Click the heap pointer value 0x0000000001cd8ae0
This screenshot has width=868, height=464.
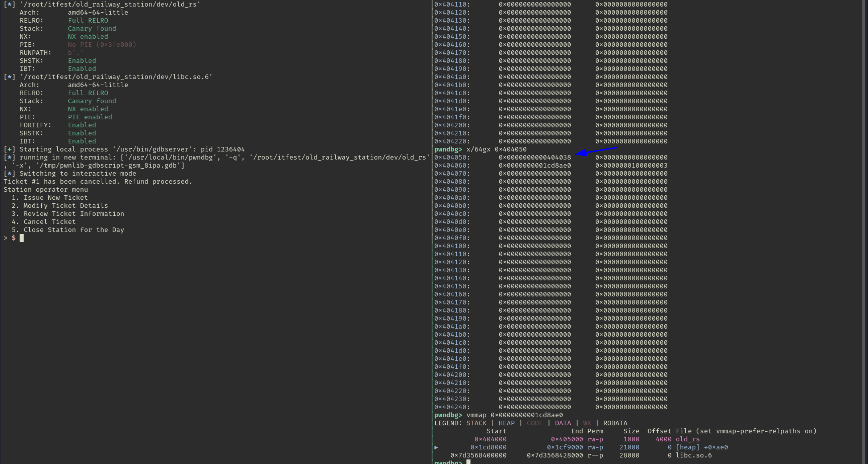(534, 166)
